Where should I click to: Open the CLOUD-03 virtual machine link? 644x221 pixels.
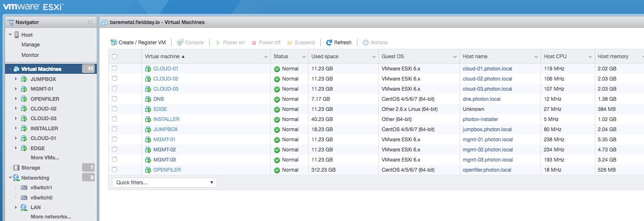tap(166, 89)
